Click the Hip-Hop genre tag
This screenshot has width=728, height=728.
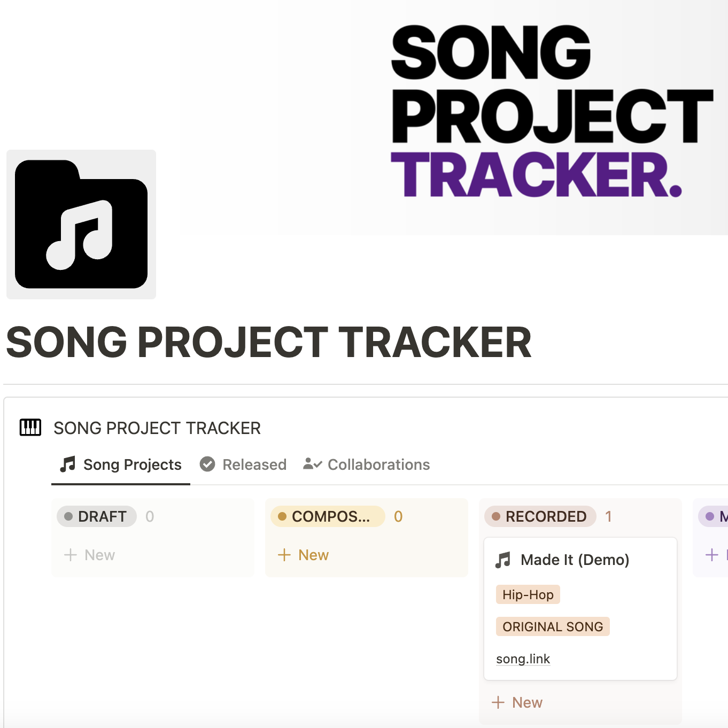528,594
